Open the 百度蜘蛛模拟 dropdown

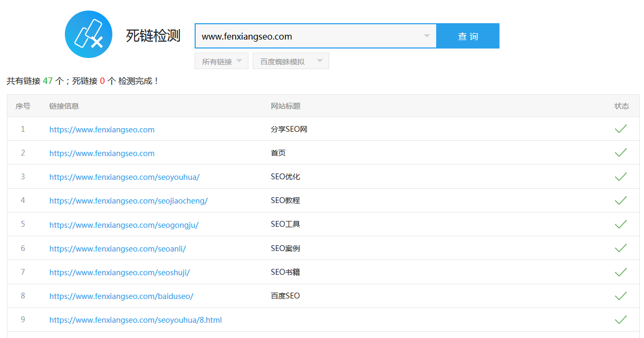[x=291, y=61]
